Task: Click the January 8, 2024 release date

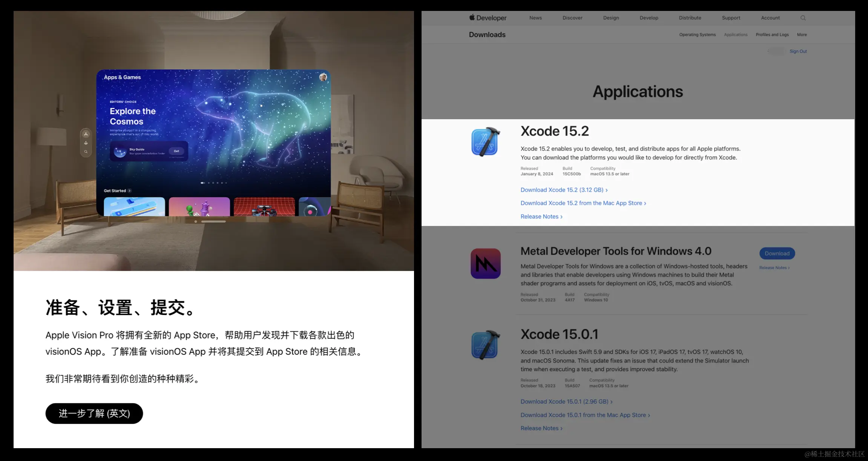Action: click(x=537, y=174)
